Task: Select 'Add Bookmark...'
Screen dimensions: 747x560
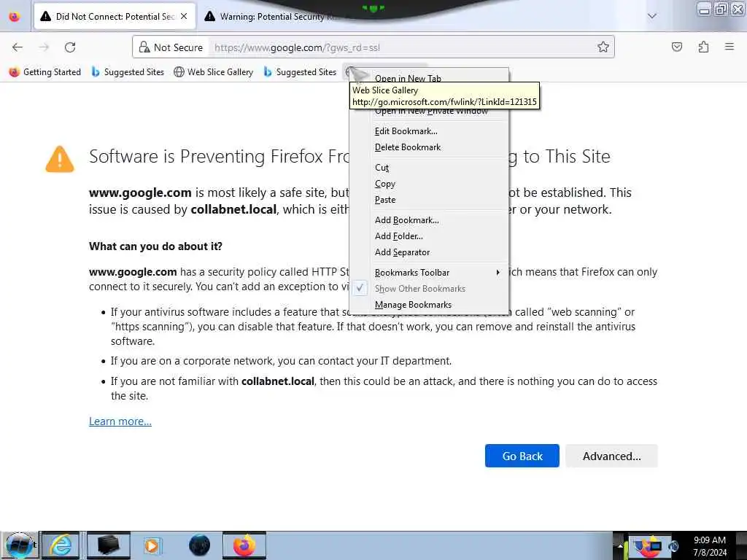Action: 407,220
